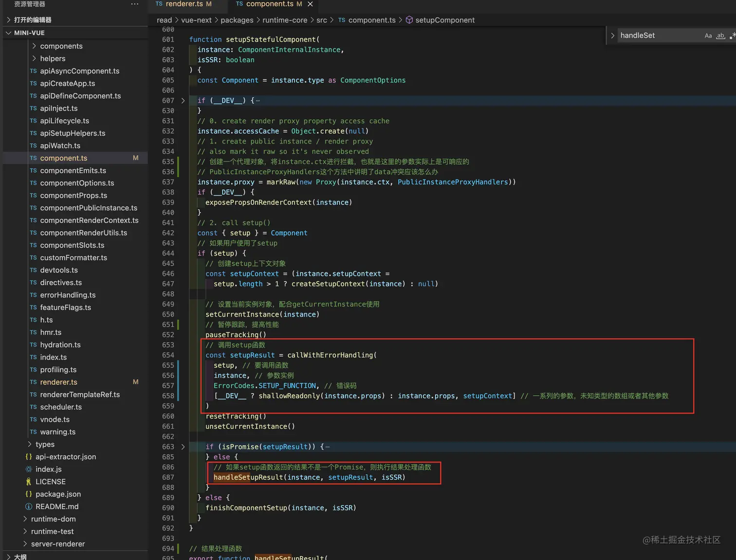Click runtime-core in the breadcrumb path

pos(285,20)
